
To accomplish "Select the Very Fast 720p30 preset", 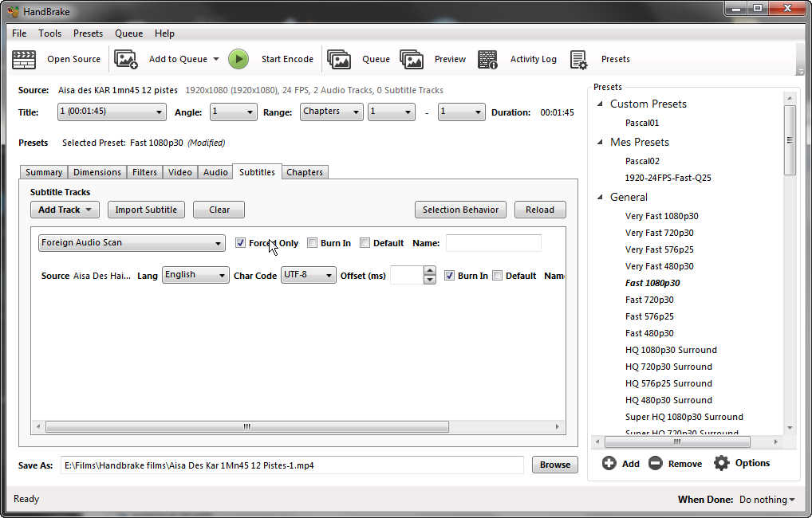I will pos(659,233).
